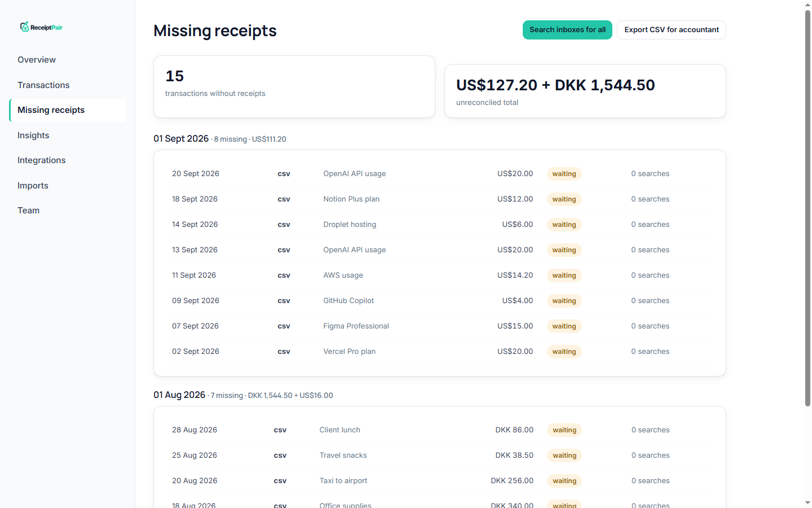Go to Transactions

pyautogui.click(x=68, y=85)
